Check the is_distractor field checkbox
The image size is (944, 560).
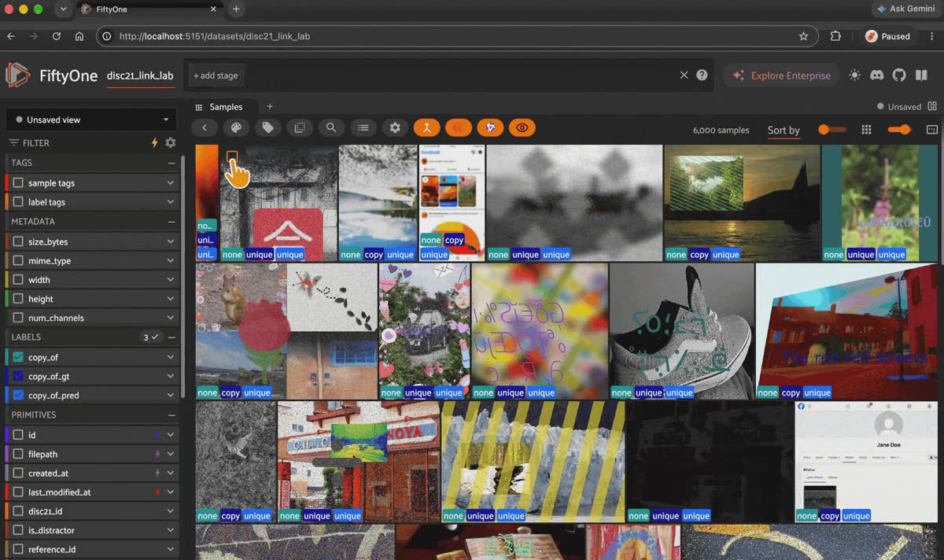pyautogui.click(x=18, y=530)
